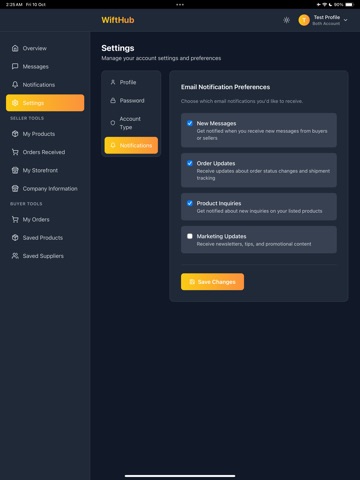360x480 pixels.
Task: Click the Settings gear icon in sidebar
Action: tap(15, 103)
